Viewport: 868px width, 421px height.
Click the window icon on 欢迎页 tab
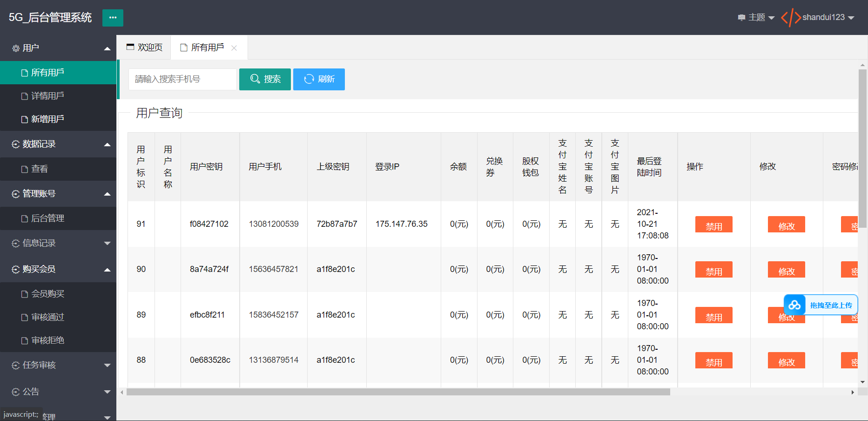coord(130,47)
